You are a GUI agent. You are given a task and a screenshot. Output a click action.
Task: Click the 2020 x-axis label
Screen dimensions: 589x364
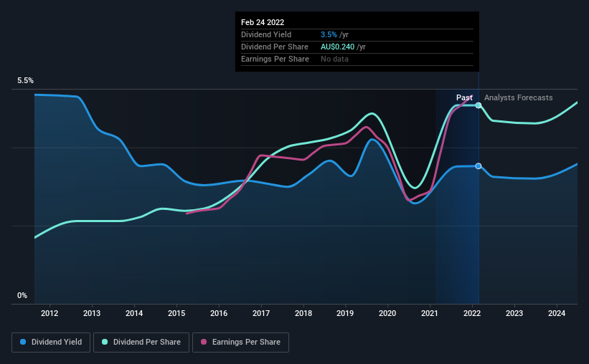[387, 313]
